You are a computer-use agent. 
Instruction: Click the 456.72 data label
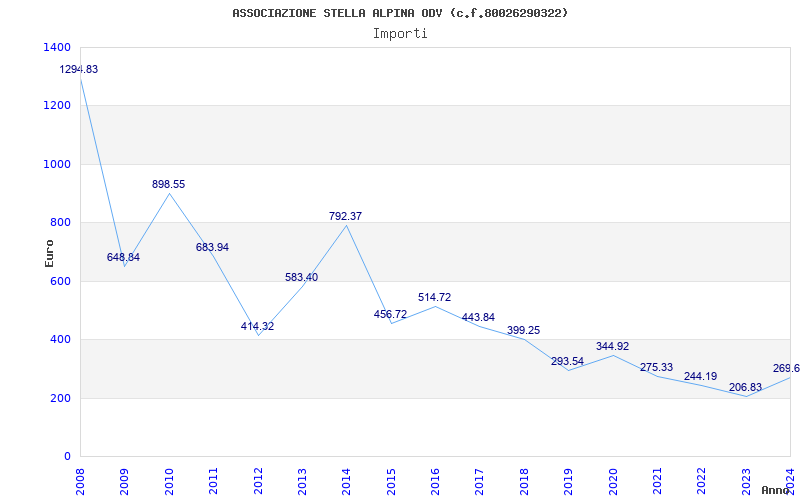(390, 315)
